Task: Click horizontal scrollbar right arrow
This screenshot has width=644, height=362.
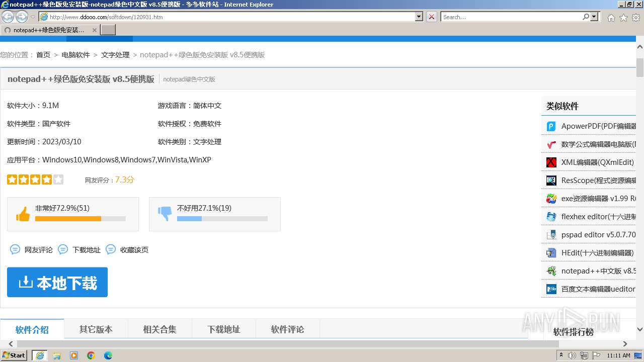Action: pyautogui.click(x=625, y=344)
